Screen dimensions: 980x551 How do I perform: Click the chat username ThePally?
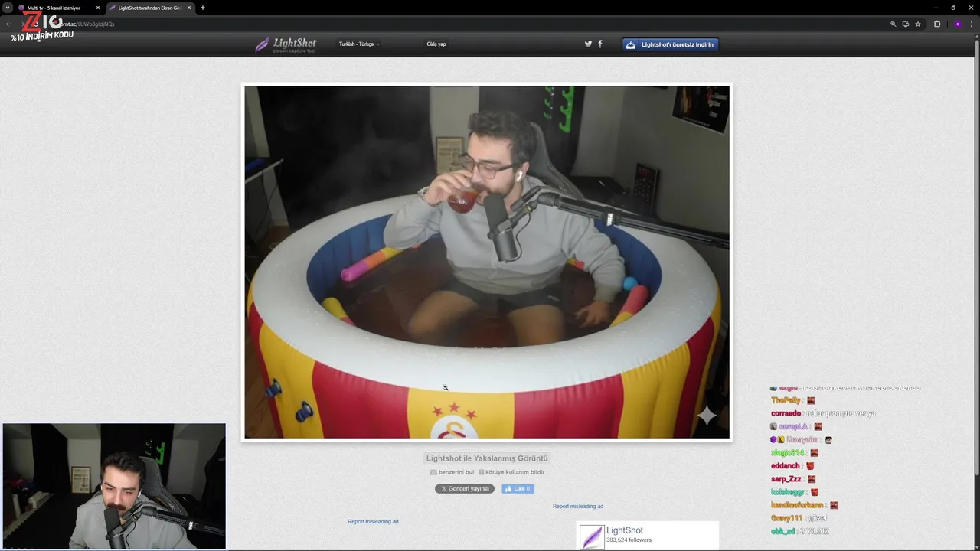tap(786, 400)
